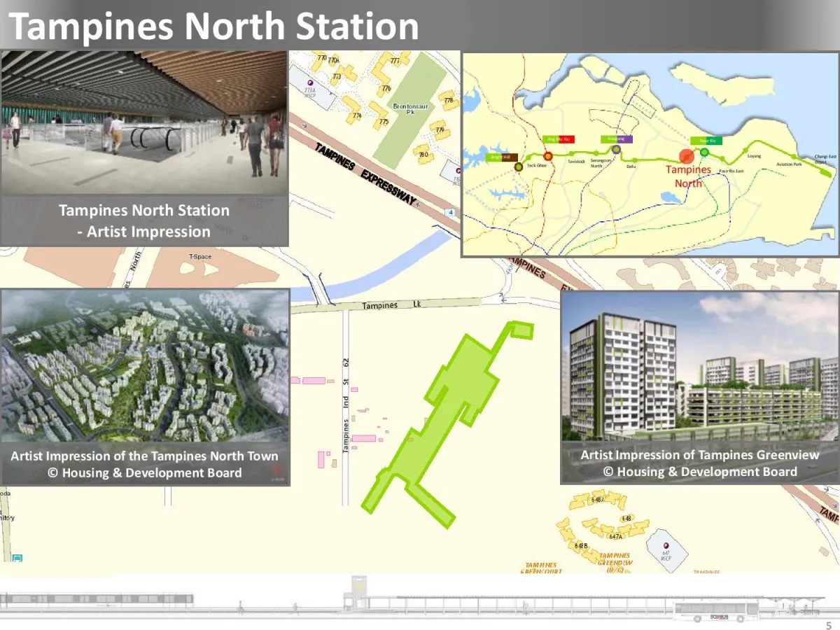This screenshot has height=630, width=840.
Task: Click the Tampines Lk road label
Action: click(x=390, y=305)
